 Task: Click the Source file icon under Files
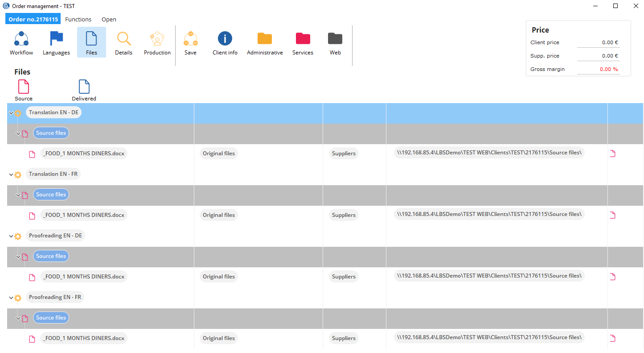24,87
